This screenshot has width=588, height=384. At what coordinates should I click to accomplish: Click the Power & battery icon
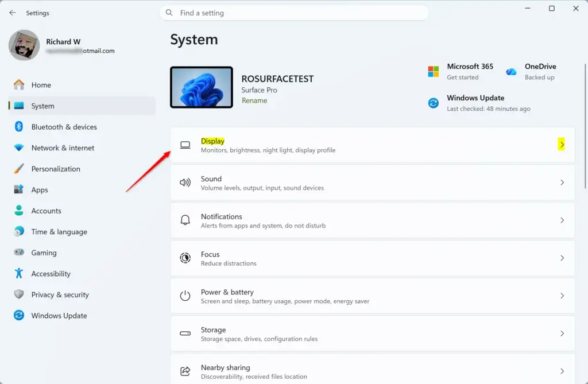[185, 296]
